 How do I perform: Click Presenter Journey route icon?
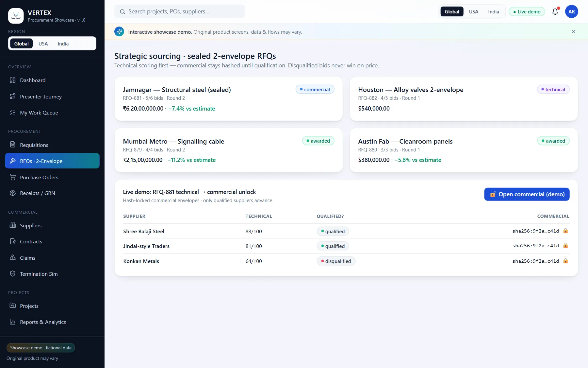coord(13,96)
